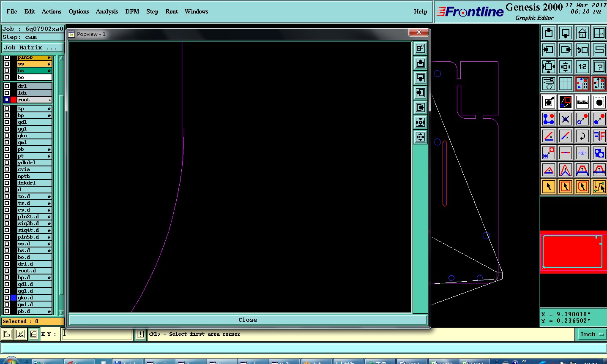Open the tools and palette settings icon
The width and height of the screenshot is (607, 364).
[549, 83]
